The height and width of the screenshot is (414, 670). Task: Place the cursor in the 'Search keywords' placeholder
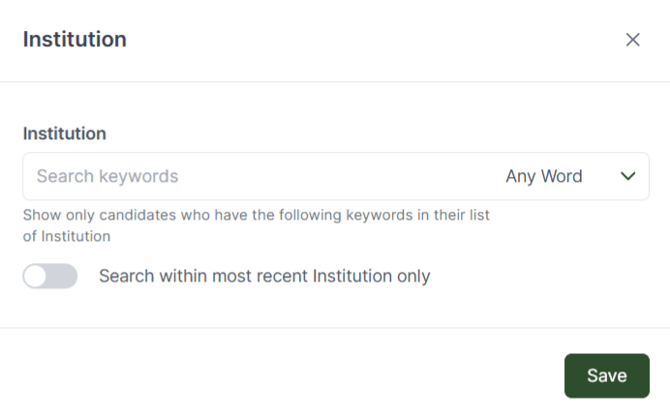[108, 177]
